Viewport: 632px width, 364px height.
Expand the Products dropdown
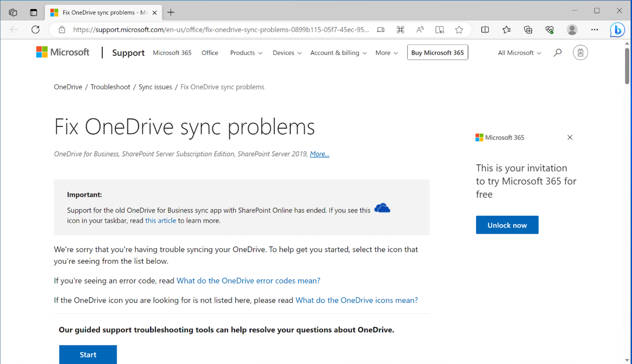click(x=246, y=53)
